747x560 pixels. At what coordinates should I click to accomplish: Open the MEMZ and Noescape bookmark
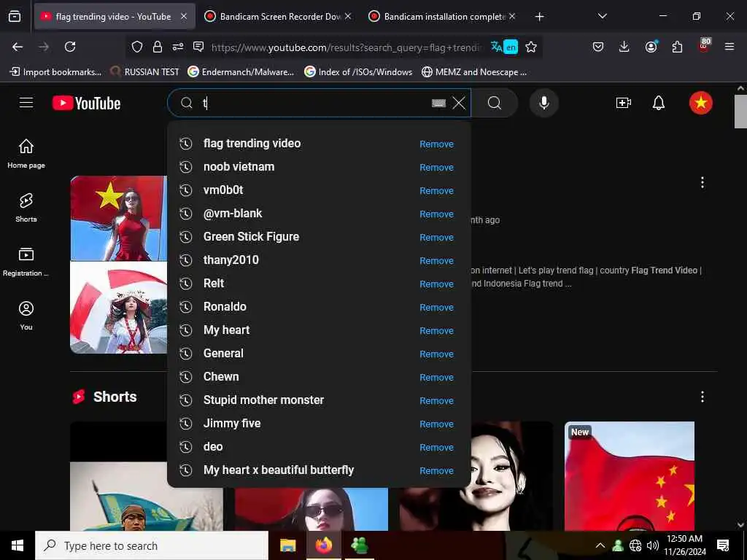pyautogui.click(x=474, y=72)
